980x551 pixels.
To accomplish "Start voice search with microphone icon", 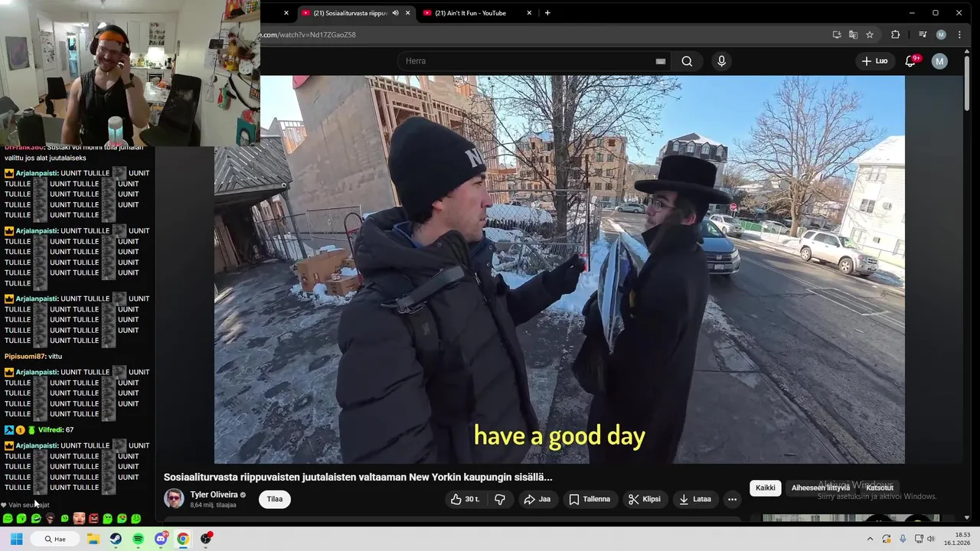I will click(x=721, y=61).
